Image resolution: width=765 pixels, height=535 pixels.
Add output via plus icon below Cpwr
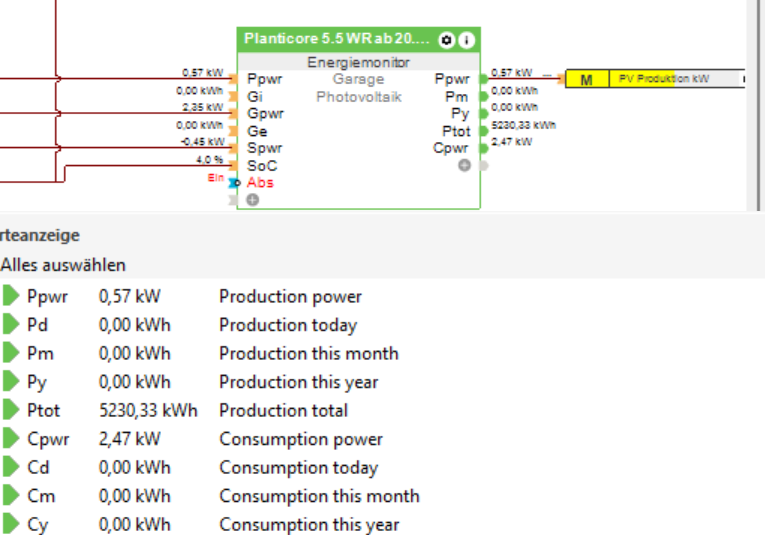(464, 165)
